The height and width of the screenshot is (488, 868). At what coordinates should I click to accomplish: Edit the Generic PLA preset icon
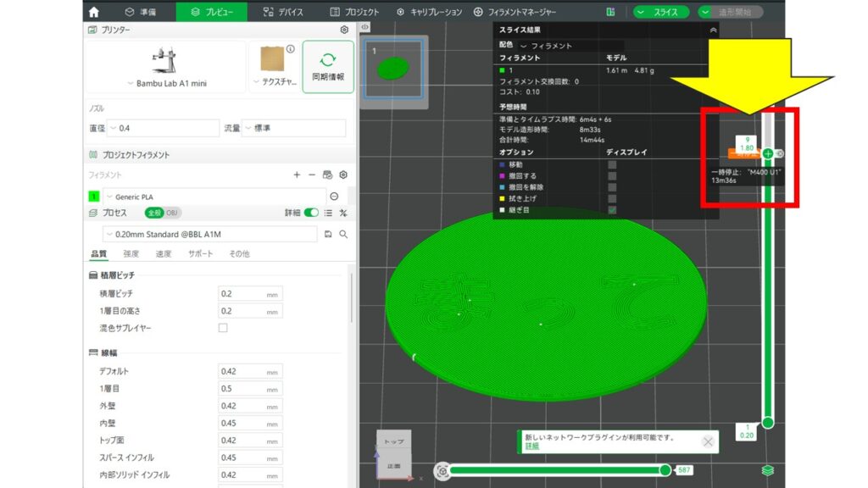[x=334, y=197]
